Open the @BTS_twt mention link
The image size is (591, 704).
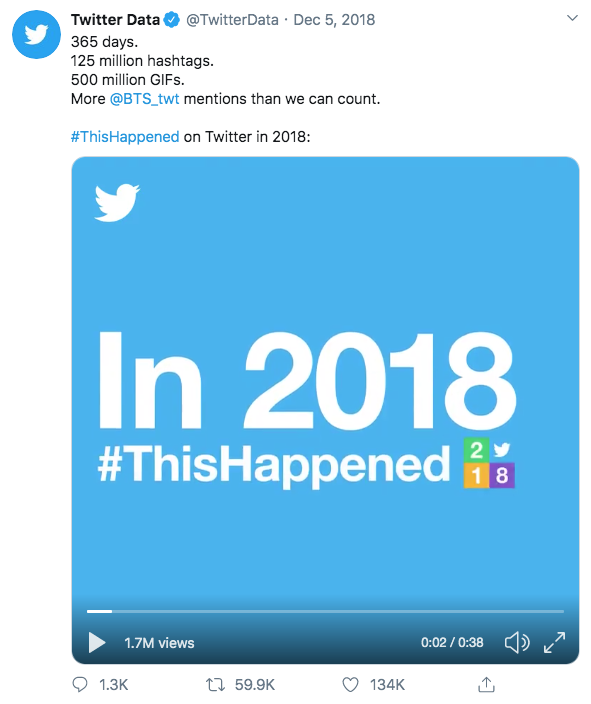145,99
